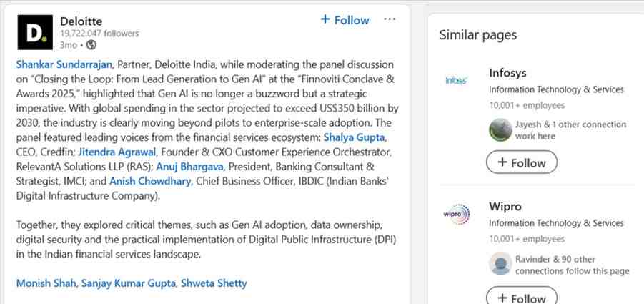Open Shweta Shetty's tagged profile
The width and height of the screenshot is (644, 304).
click(x=214, y=283)
